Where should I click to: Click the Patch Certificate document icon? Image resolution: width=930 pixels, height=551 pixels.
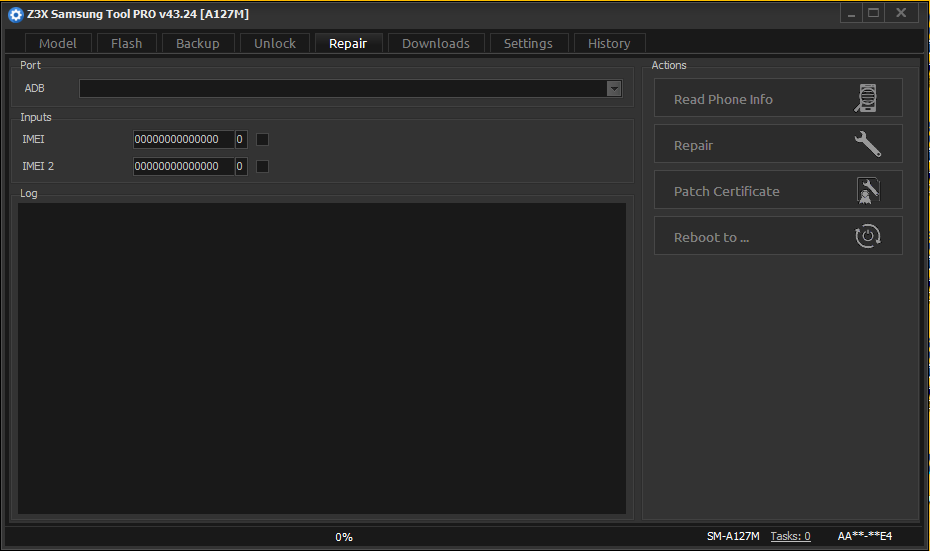click(x=868, y=190)
